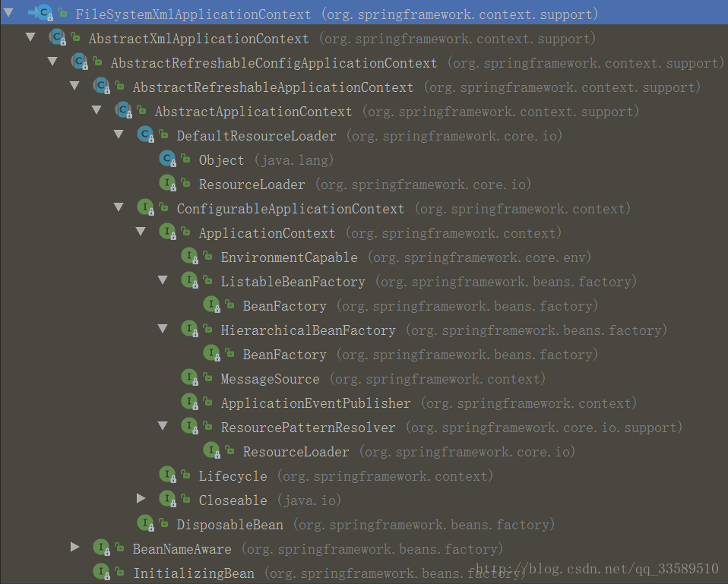Click the green public-access icon beside Object

click(x=185, y=159)
